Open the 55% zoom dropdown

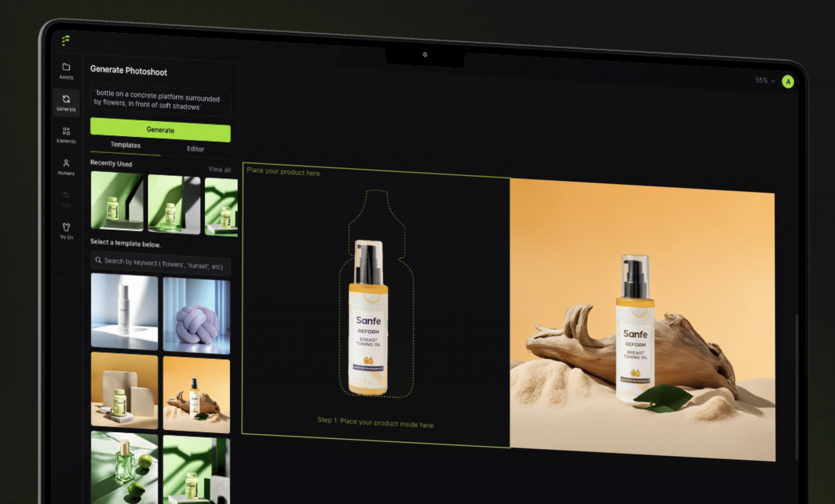tap(765, 80)
